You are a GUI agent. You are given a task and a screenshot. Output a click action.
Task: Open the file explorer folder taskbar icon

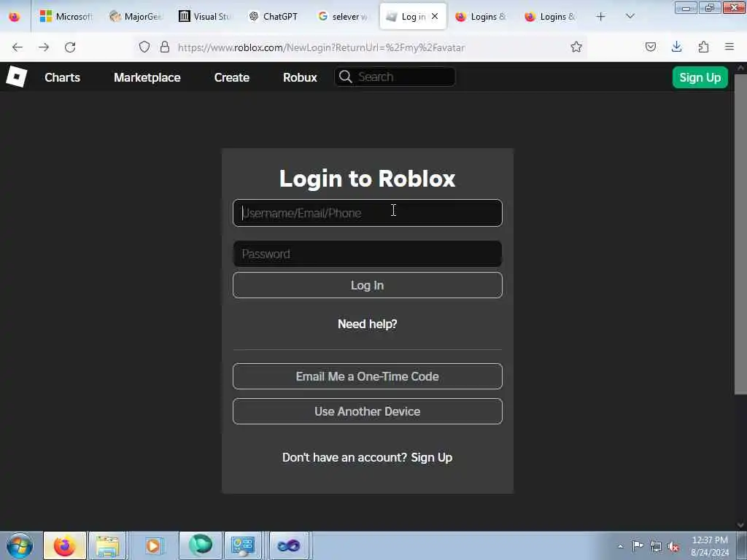tap(107, 545)
